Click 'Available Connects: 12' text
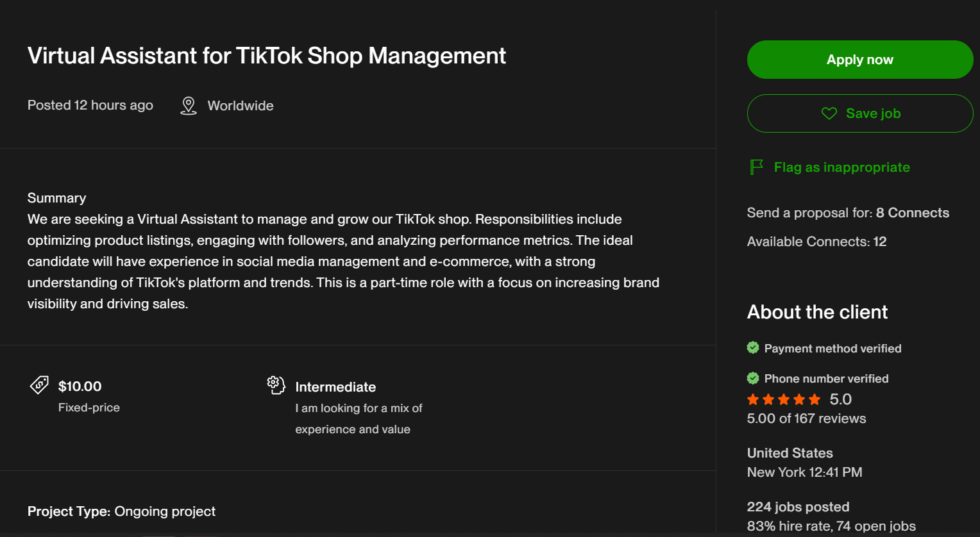Viewport: 980px width, 537px height. point(816,242)
